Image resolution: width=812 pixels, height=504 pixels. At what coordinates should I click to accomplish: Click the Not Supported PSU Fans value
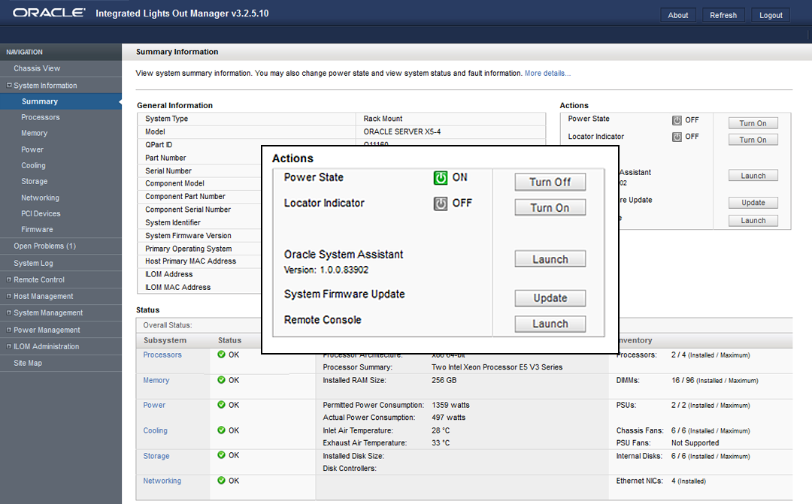coord(695,442)
